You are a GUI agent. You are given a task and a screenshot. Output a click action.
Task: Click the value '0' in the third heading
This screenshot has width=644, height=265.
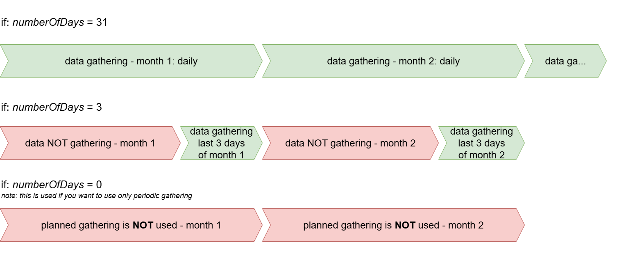tap(99, 185)
